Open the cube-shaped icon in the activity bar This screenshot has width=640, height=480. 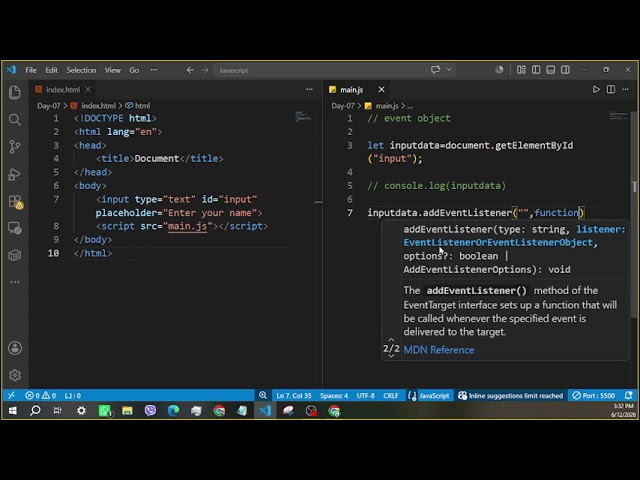click(x=15, y=256)
